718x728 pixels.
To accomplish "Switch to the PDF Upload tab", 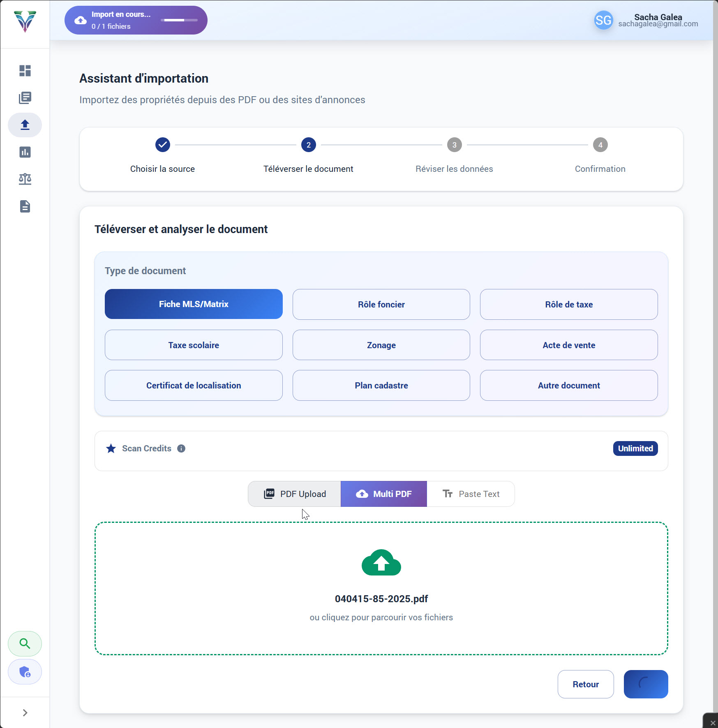I will pos(294,494).
